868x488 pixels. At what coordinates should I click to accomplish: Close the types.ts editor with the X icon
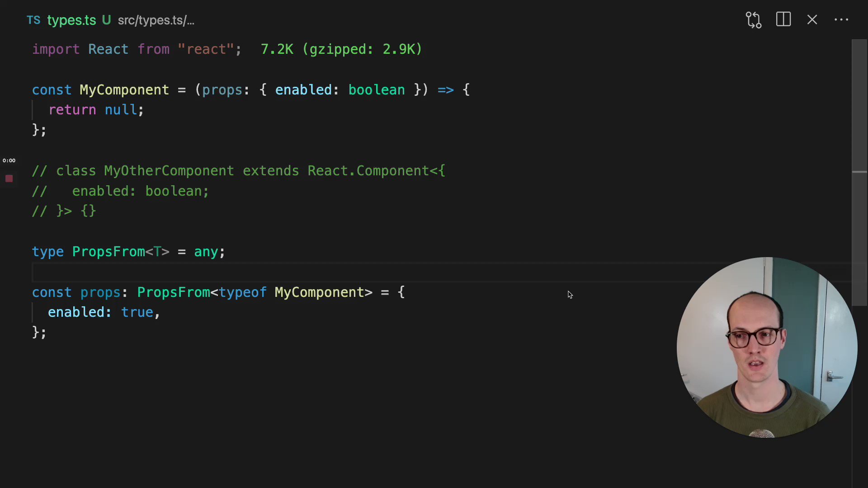coord(812,20)
